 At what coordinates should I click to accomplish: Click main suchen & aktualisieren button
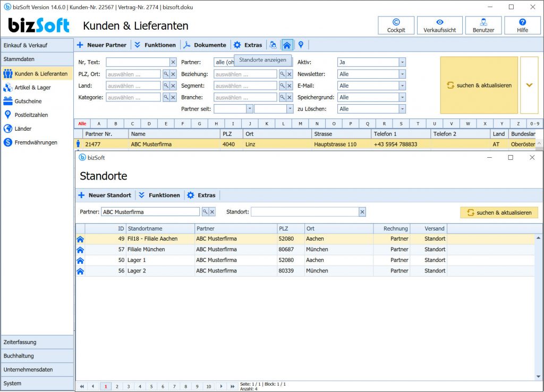point(479,86)
